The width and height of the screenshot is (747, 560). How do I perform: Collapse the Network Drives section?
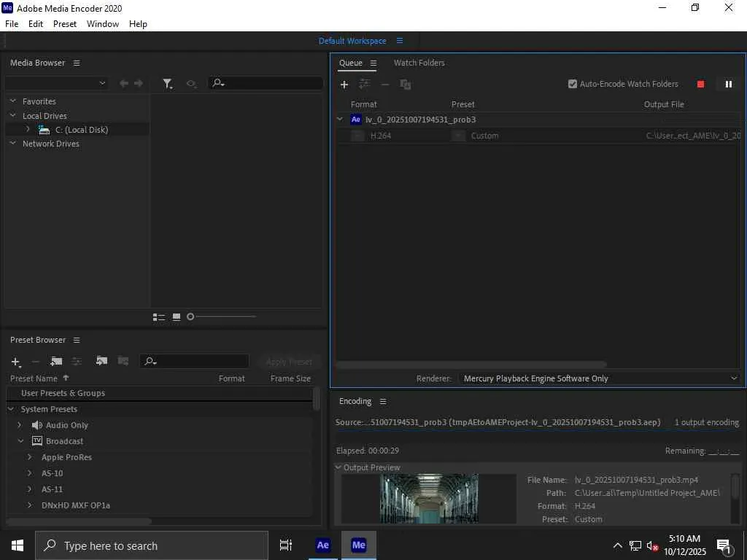click(x=13, y=144)
